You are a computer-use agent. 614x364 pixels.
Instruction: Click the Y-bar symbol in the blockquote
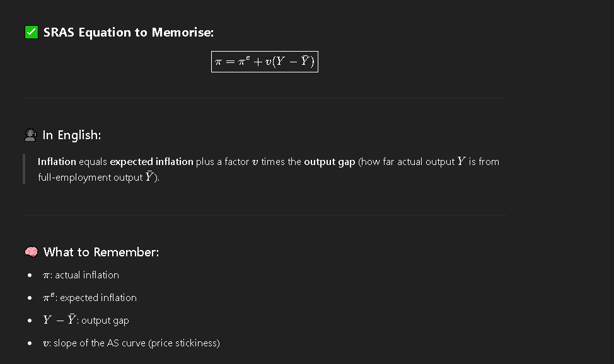(x=149, y=176)
